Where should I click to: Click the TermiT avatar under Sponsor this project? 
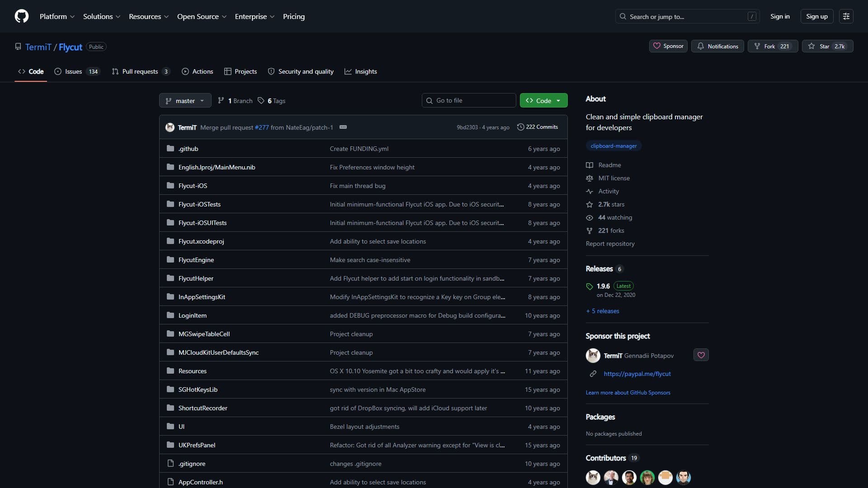[x=593, y=356]
